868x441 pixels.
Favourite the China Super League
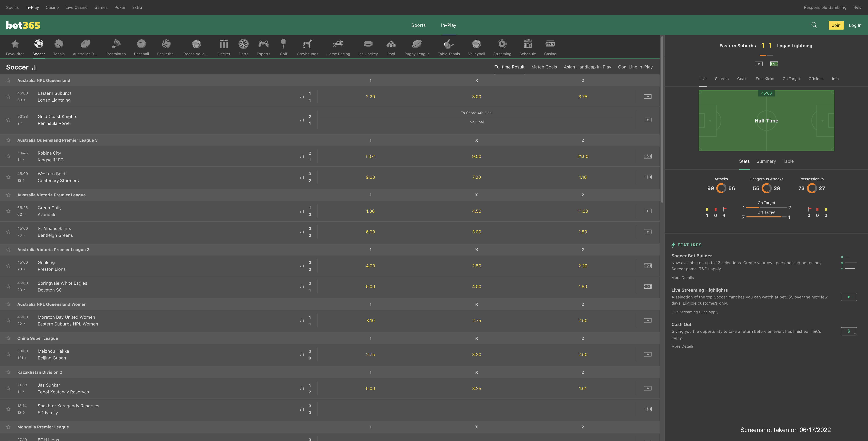tap(8, 338)
